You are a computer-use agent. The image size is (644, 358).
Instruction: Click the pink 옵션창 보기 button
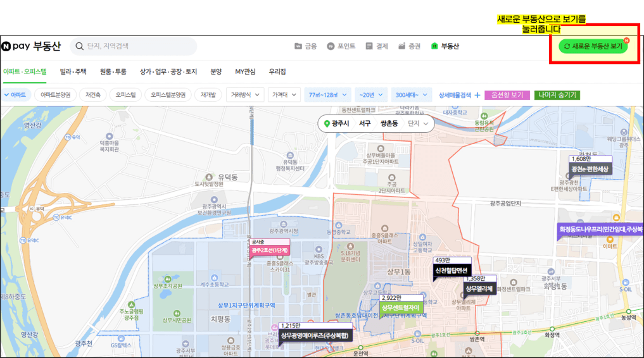point(507,95)
